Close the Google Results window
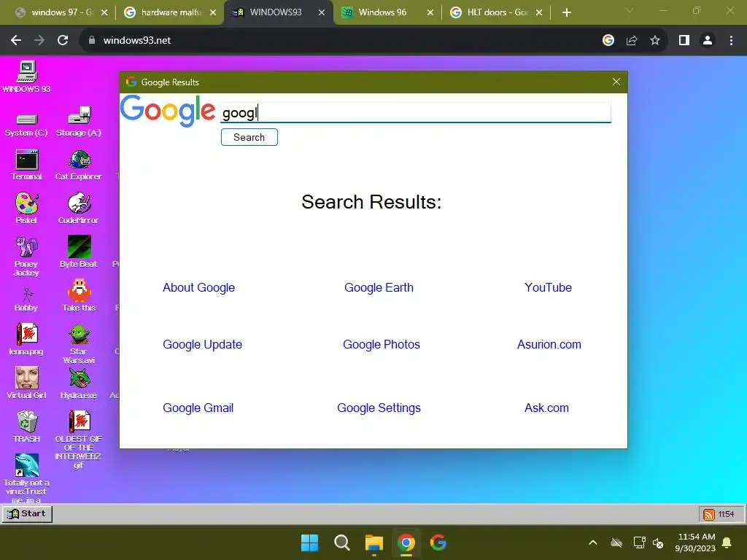This screenshot has width=747, height=560. coord(616,82)
